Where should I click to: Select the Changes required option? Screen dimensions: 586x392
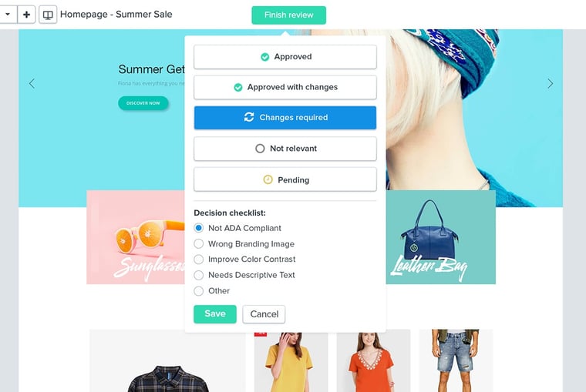[x=285, y=118]
